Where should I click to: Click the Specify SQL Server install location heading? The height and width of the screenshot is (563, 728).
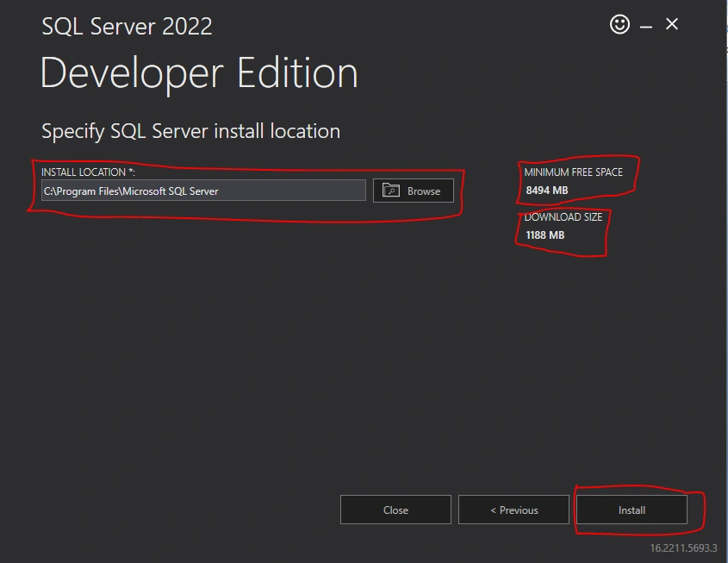point(190,131)
